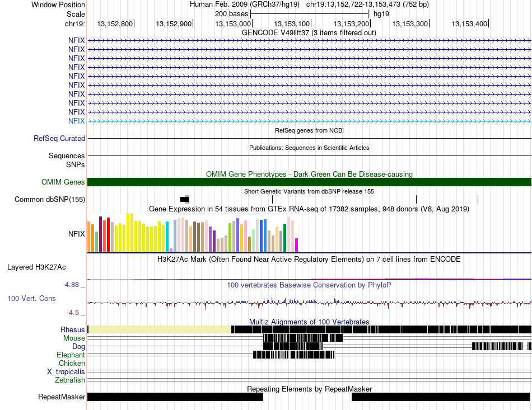Image resolution: width=532 pixels, height=410 pixels.
Task: Click the Sequences track label
Action: [x=67, y=155]
